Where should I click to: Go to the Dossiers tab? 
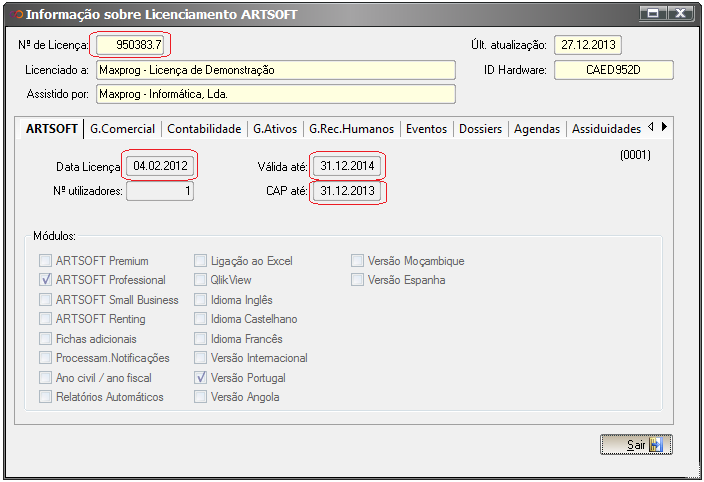coord(480,129)
